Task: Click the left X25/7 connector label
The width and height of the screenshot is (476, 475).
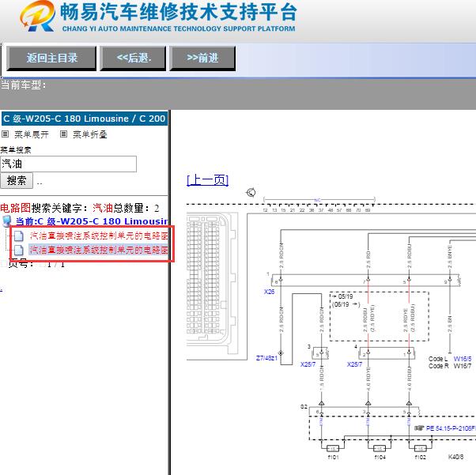Action: [308, 364]
